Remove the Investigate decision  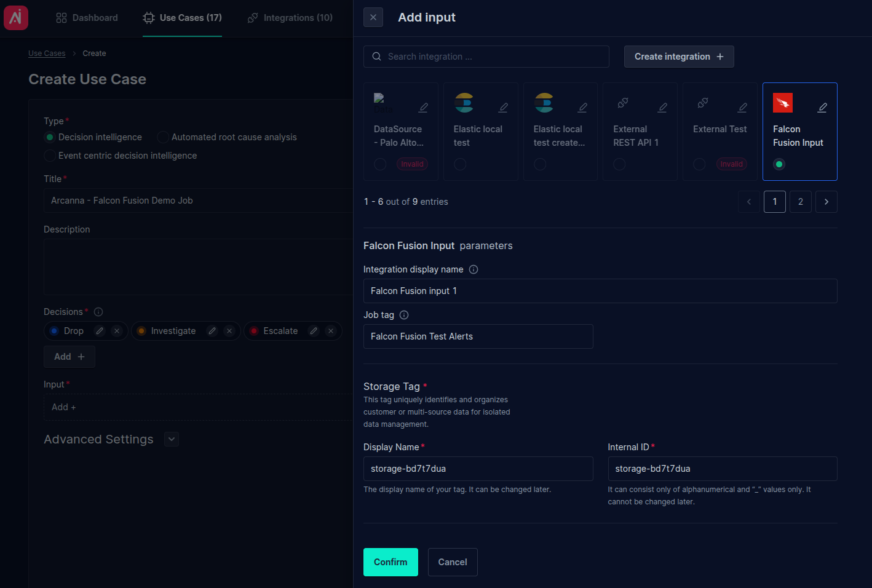click(229, 331)
